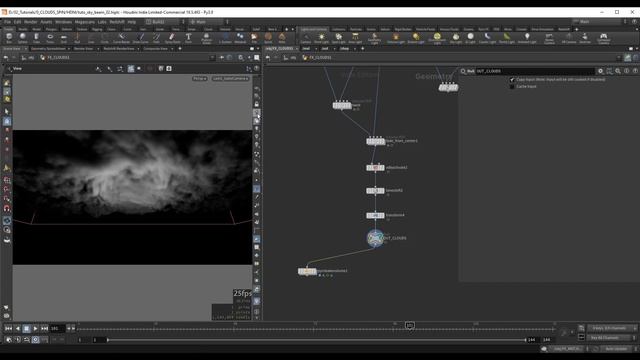The height and width of the screenshot is (360, 640).
Task: Create a Torus from the shelf
Action: (50, 38)
